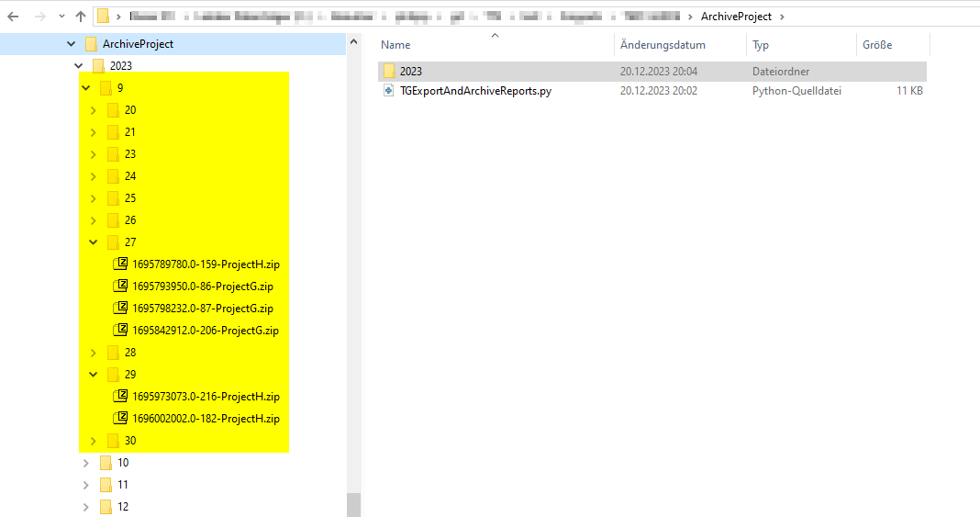This screenshot has height=517, width=980.
Task: Expand folder 23 in the tree
Action: pyautogui.click(x=94, y=154)
